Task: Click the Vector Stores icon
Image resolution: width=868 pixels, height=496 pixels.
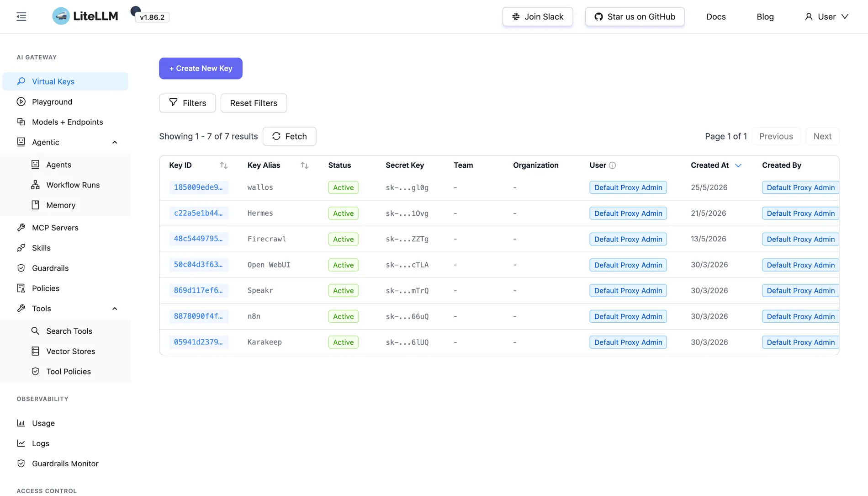Action: click(x=35, y=351)
